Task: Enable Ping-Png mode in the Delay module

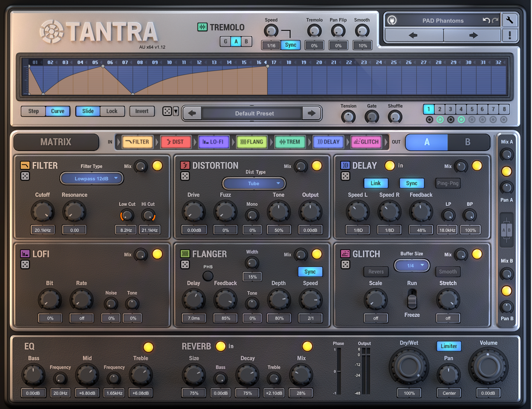Action: click(x=448, y=183)
